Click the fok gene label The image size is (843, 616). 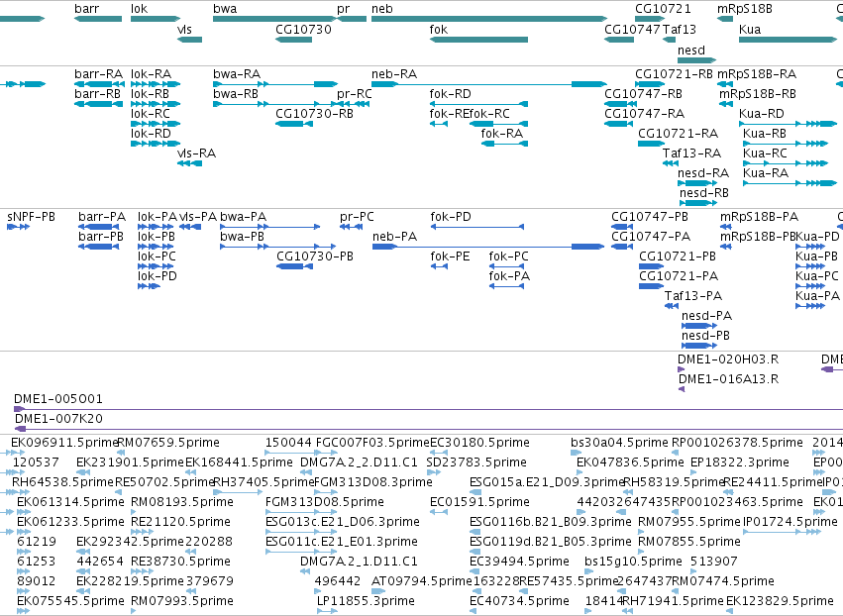pos(438,30)
